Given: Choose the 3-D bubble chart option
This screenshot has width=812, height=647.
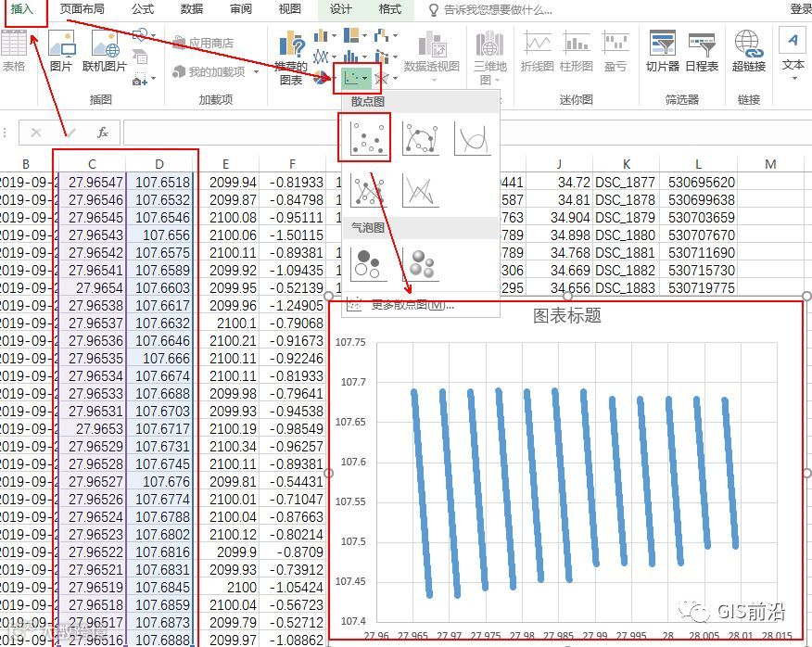Looking at the screenshot, I should pyautogui.click(x=421, y=263).
